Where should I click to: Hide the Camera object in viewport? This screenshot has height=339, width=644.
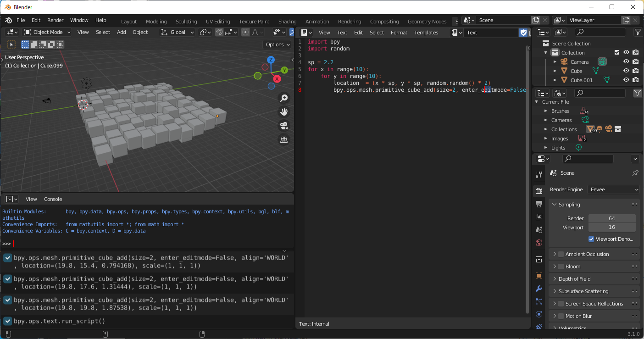626,61
